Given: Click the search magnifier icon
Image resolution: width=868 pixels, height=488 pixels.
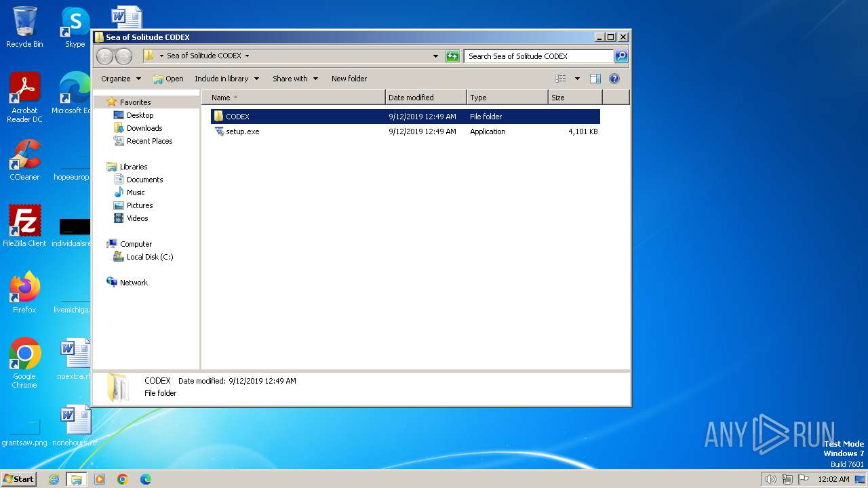Looking at the screenshot, I should coord(620,56).
